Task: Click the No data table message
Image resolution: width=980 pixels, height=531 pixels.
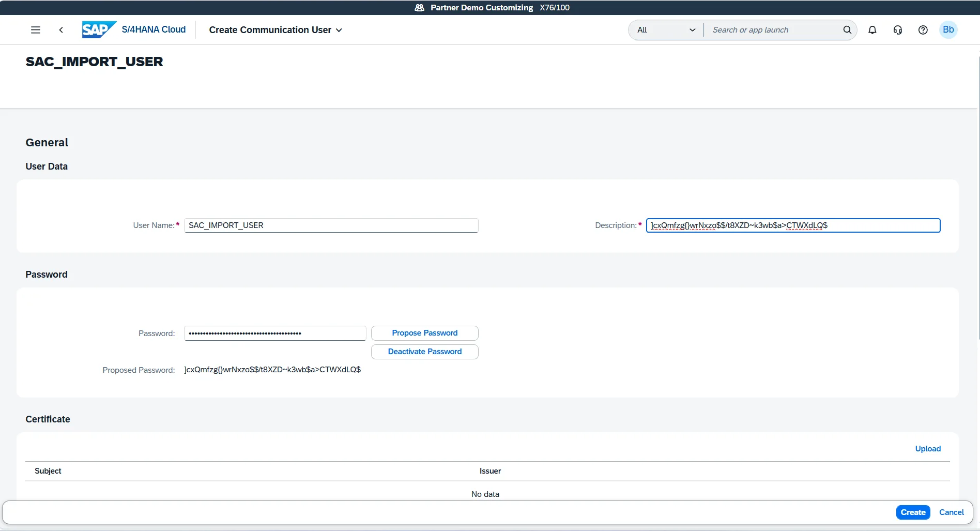Action: [485, 494]
